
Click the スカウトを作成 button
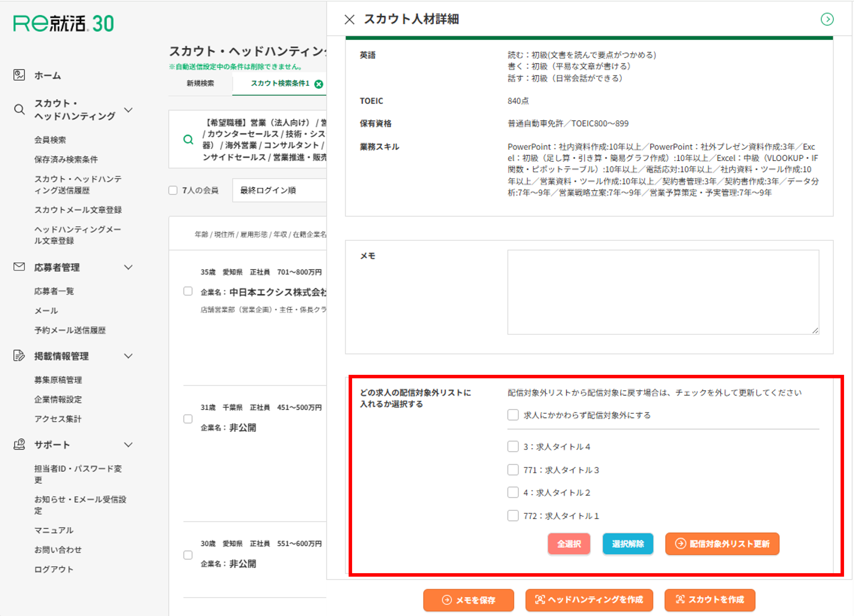(710, 600)
